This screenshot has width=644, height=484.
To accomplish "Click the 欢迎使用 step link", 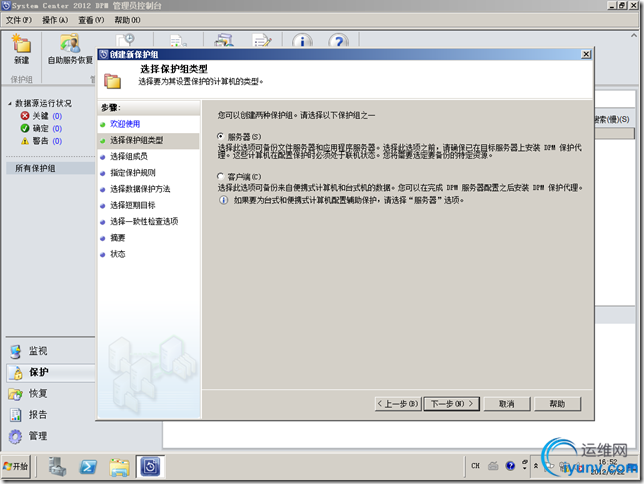I will tap(125, 124).
